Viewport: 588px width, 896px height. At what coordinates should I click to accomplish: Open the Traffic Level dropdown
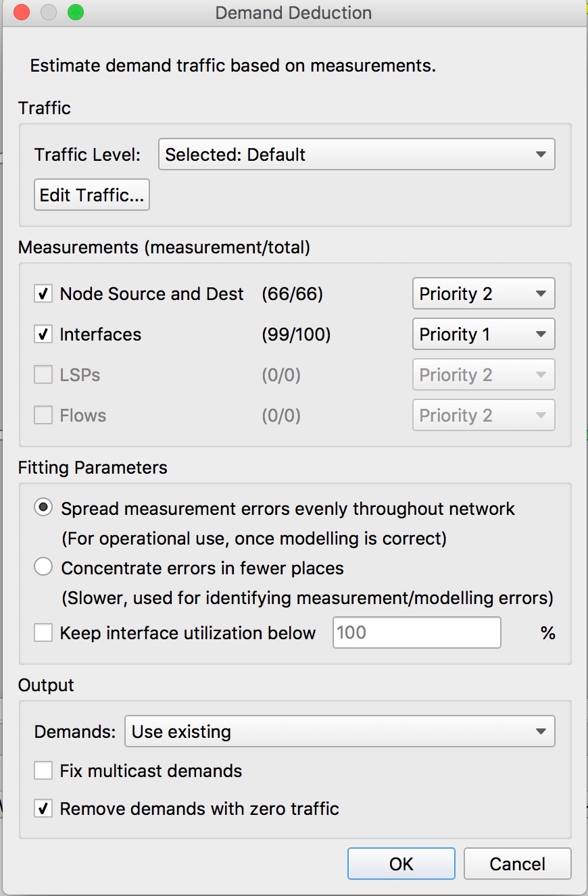click(x=356, y=154)
